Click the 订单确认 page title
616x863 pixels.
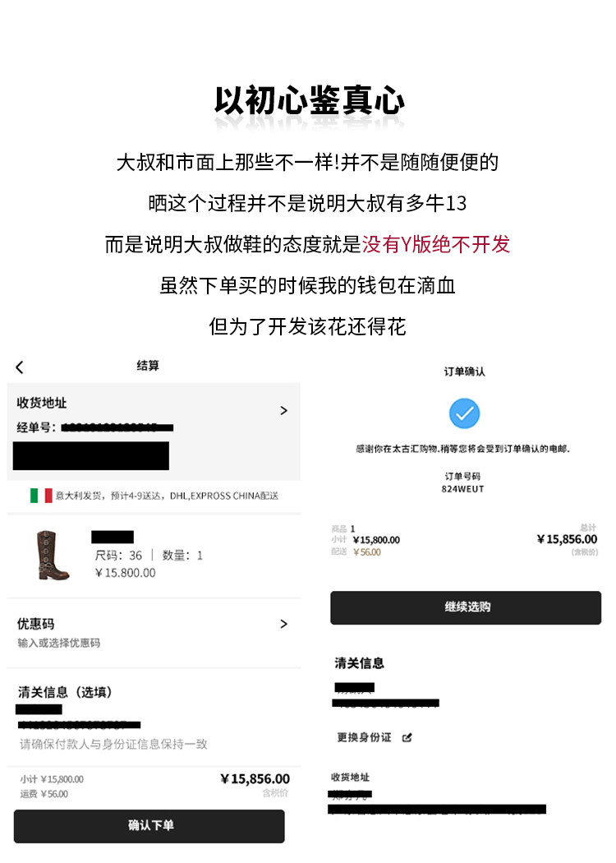[465, 372]
